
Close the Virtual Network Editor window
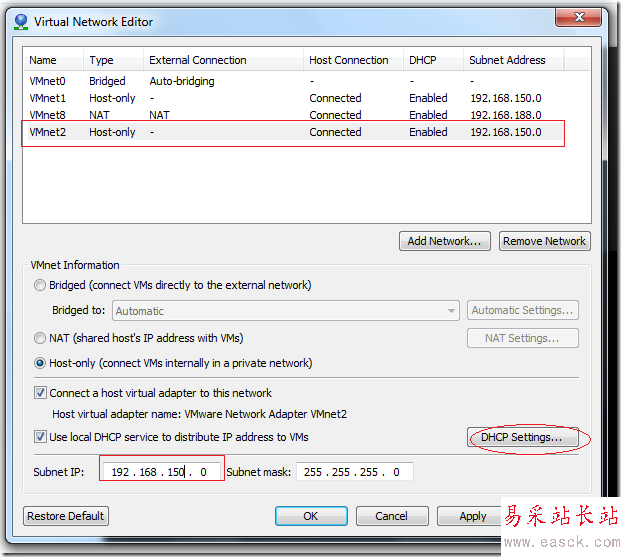click(x=579, y=17)
